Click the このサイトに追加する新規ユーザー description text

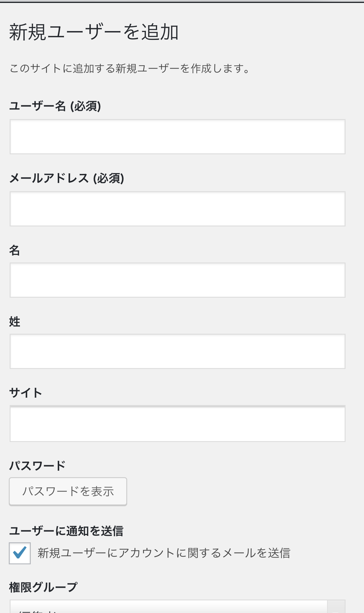[130, 68]
